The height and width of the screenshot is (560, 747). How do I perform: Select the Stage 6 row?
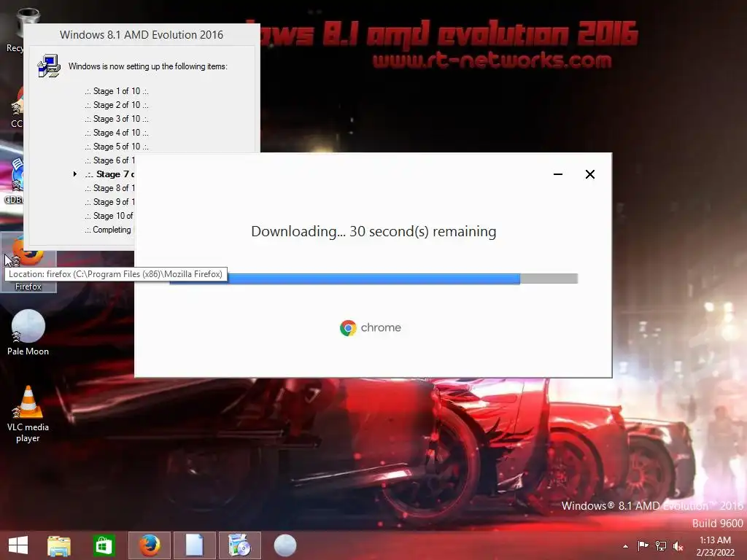[x=110, y=160]
